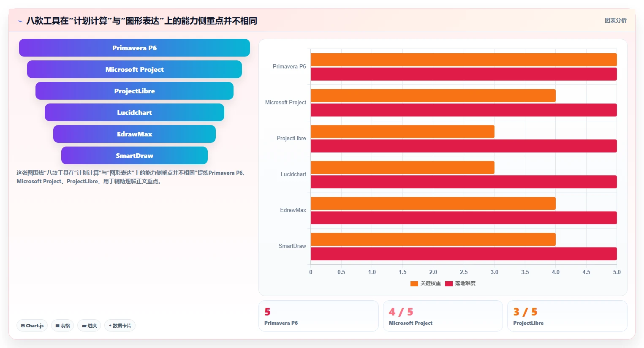
Task: Click Lucidchart's red bar in the chart
Action: coord(464,182)
